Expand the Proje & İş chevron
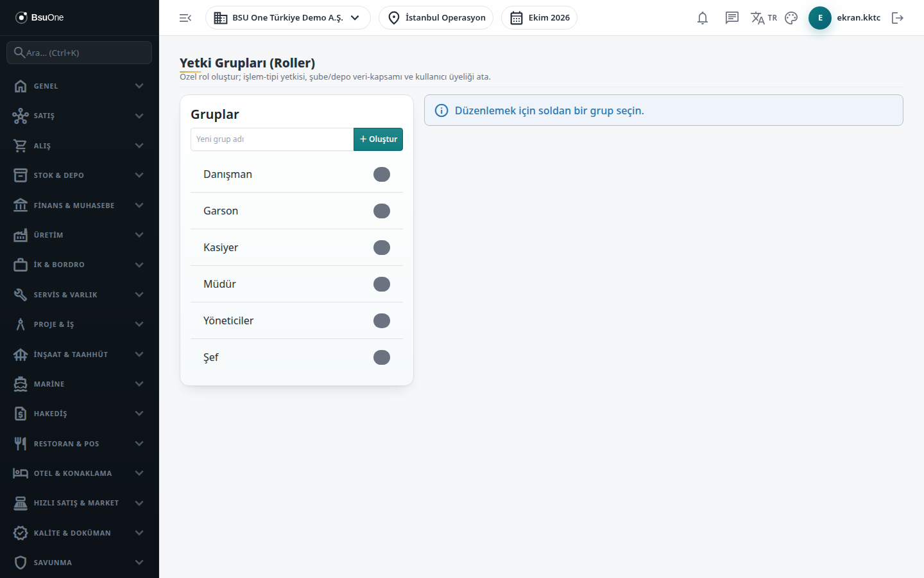 point(139,324)
